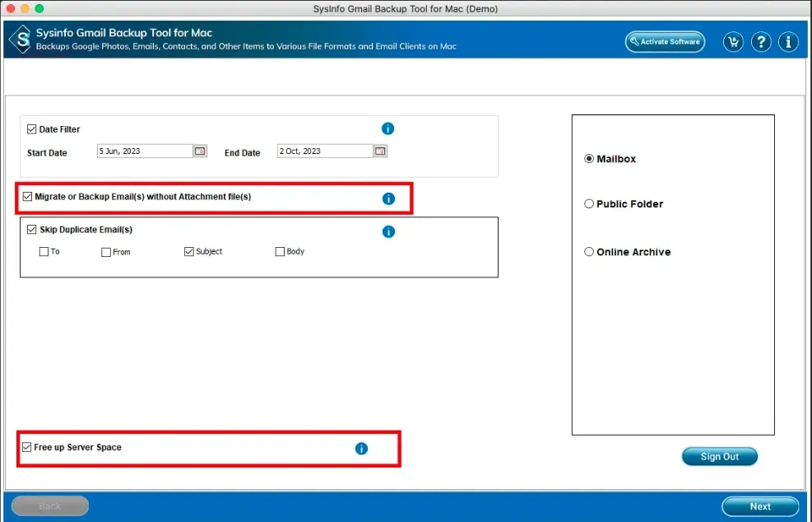Image resolution: width=812 pixels, height=522 pixels.
Task: Click the Next button
Action: [760, 506]
